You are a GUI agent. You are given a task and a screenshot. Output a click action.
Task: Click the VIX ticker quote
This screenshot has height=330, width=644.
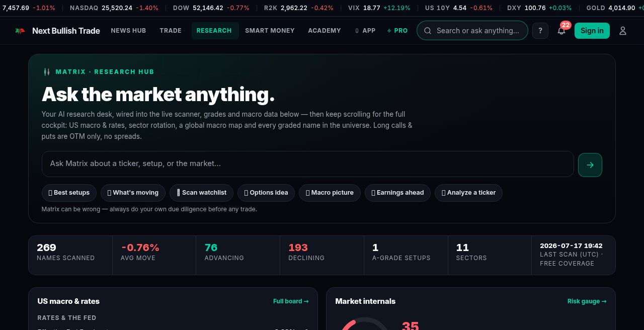(379, 8)
